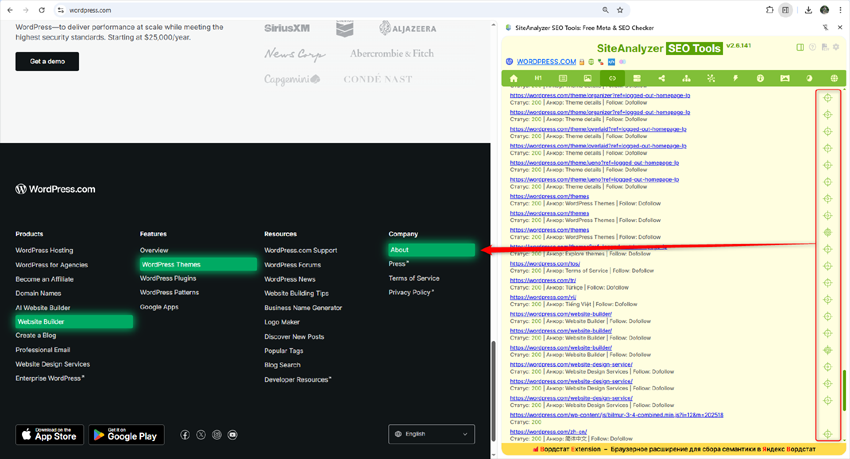850x459 pixels.
Task: Open Domain Names footer link
Action: tap(38, 293)
